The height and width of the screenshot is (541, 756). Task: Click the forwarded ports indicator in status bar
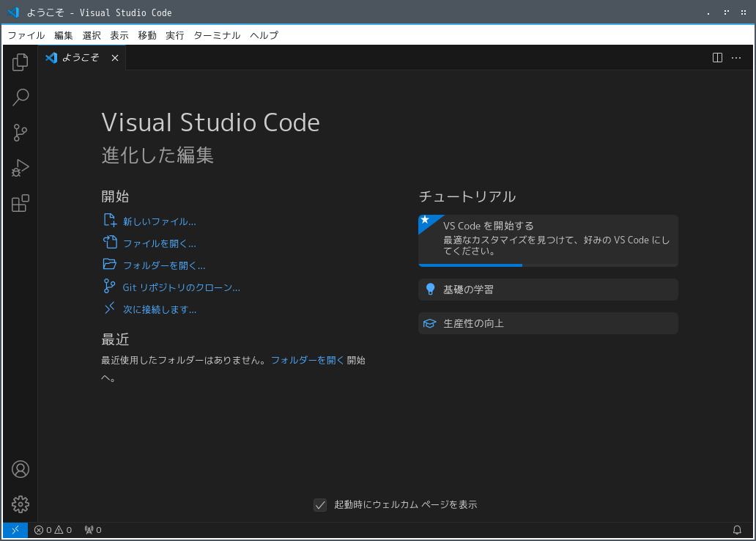(93, 530)
